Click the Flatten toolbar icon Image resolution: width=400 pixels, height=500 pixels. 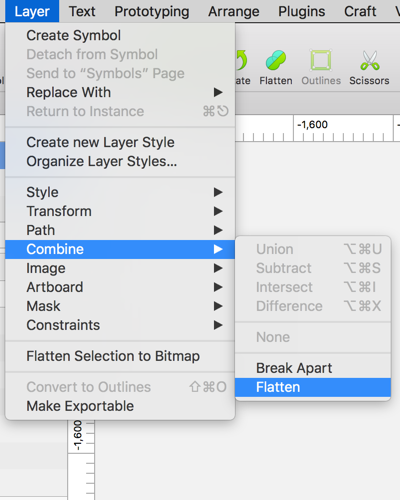pos(276,60)
